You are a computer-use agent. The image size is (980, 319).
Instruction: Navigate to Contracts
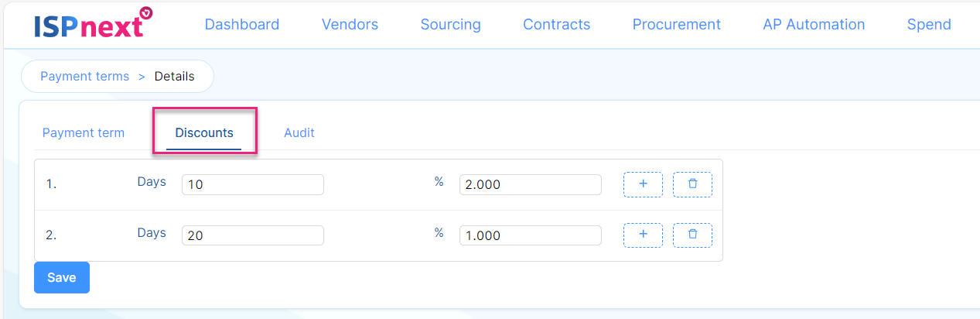click(x=556, y=25)
